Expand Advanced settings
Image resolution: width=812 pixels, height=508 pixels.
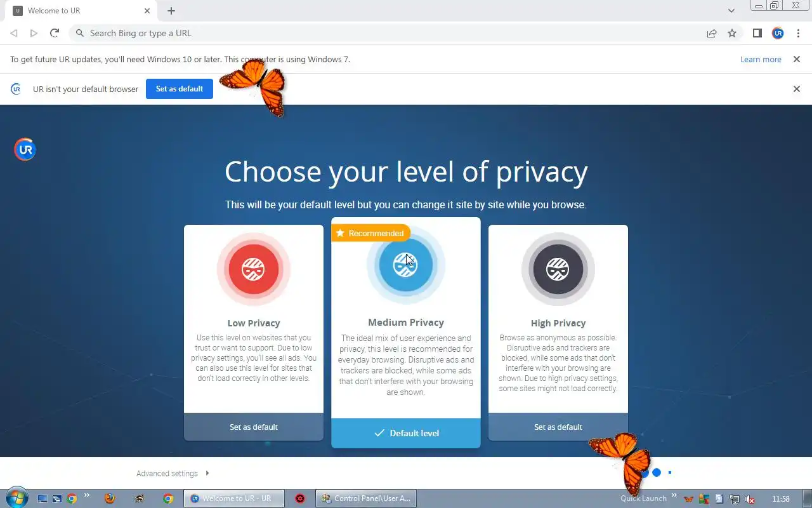tap(173, 473)
